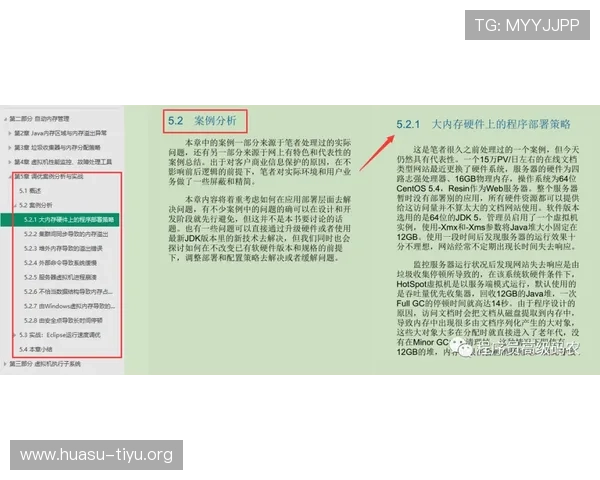Screen dimensions: 600x480
Task: Open 第三部分 虚拟机执行子系统 entry
Action: click(x=45, y=364)
